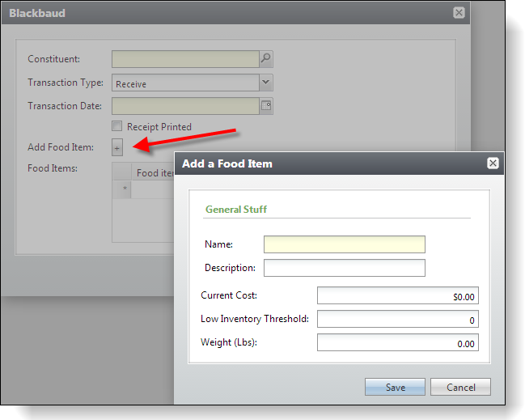
Task: Cancel the Add a Food Item dialog
Action: pos(460,387)
